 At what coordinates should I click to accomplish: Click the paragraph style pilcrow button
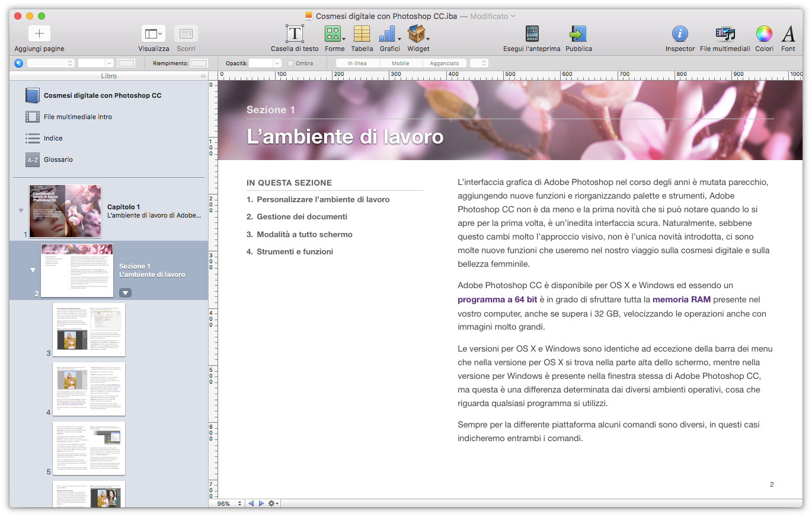coord(18,63)
